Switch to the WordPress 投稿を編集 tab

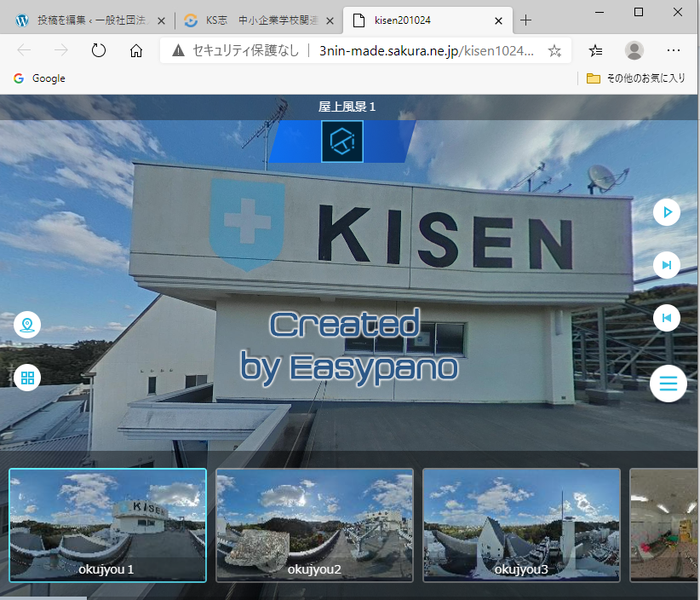click(x=91, y=20)
